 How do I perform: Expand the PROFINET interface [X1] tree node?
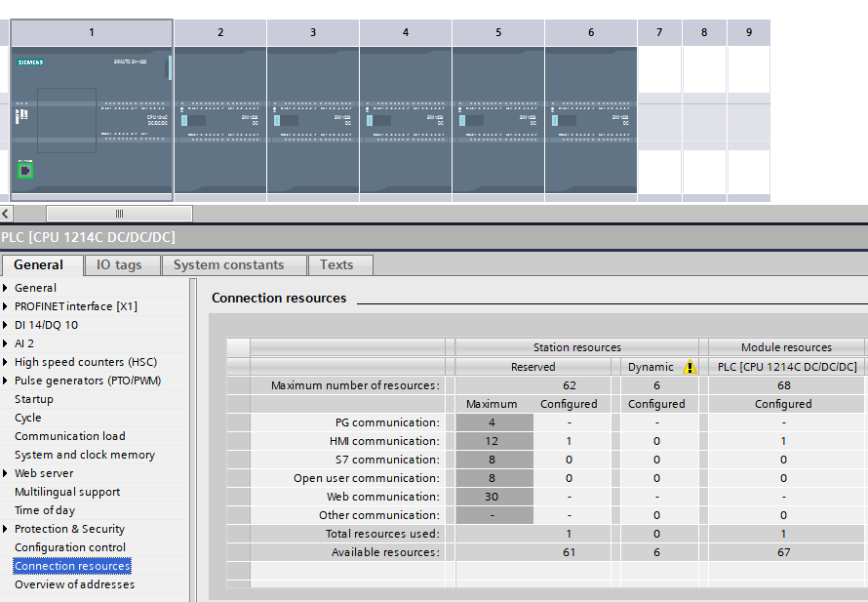coord(6,306)
